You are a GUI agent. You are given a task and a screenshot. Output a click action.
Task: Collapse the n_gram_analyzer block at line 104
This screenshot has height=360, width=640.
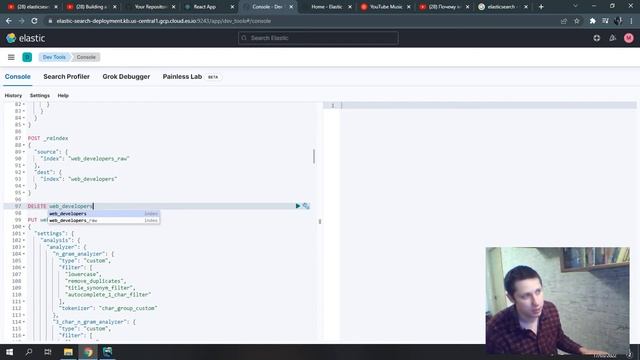24,254
